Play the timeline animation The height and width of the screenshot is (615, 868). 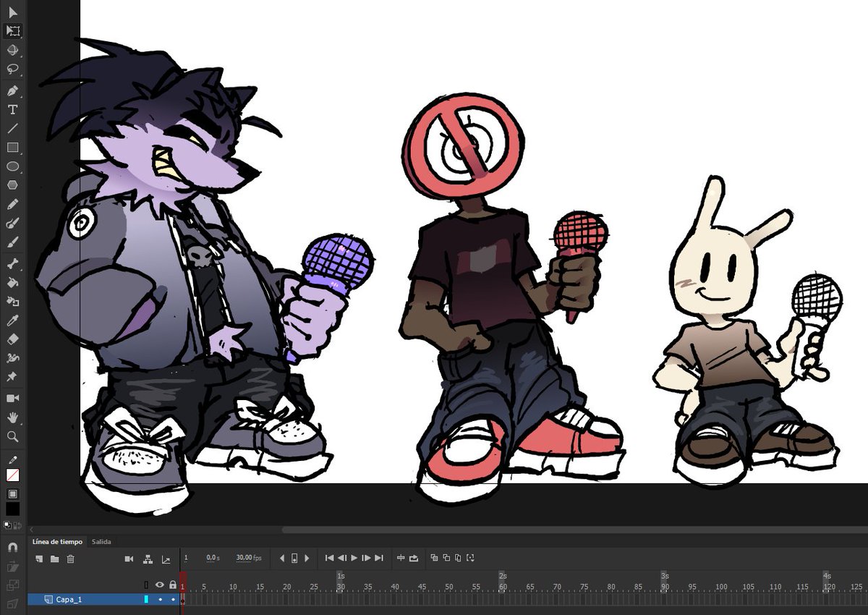(x=354, y=558)
